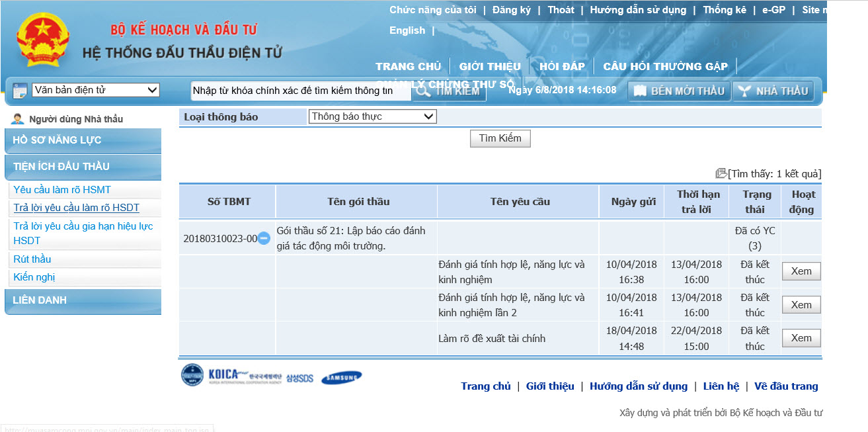The image size is (868, 432).
Task: Open the TRANG CHỦ menu item
Action: click(x=408, y=66)
